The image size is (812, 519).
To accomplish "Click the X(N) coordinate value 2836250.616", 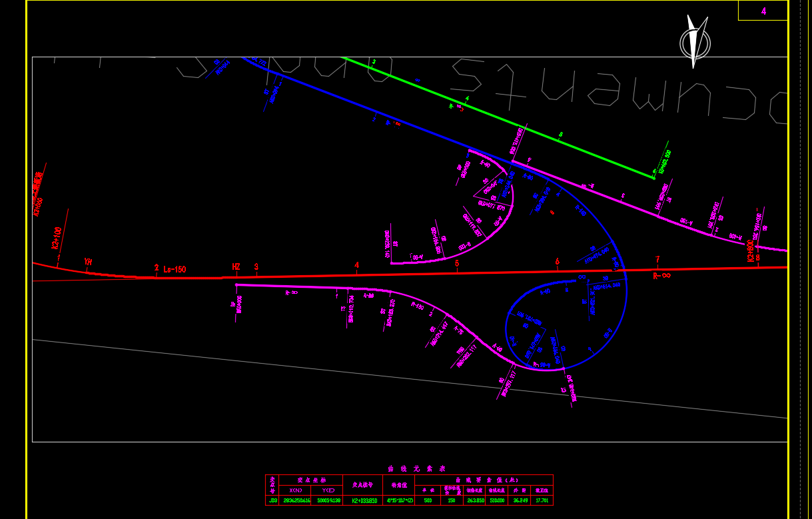I will [x=296, y=500].
